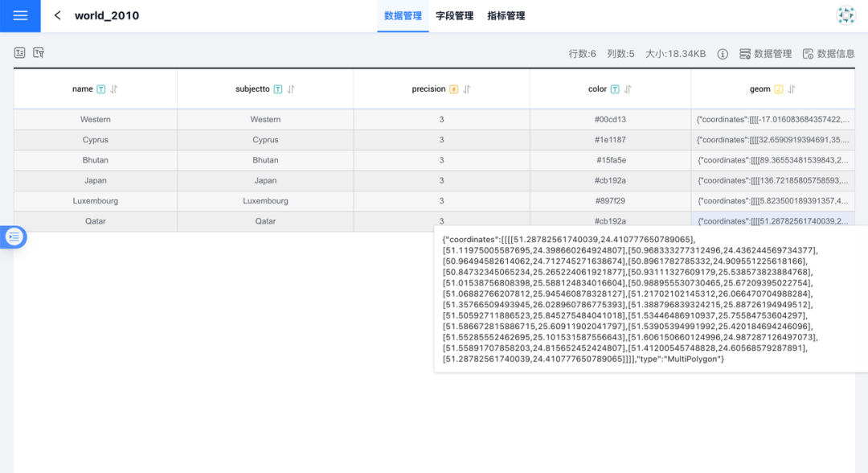Click color value #00cd13
Image resolution: width=868 pixels, height=473 pixels.
coord(610,120)
